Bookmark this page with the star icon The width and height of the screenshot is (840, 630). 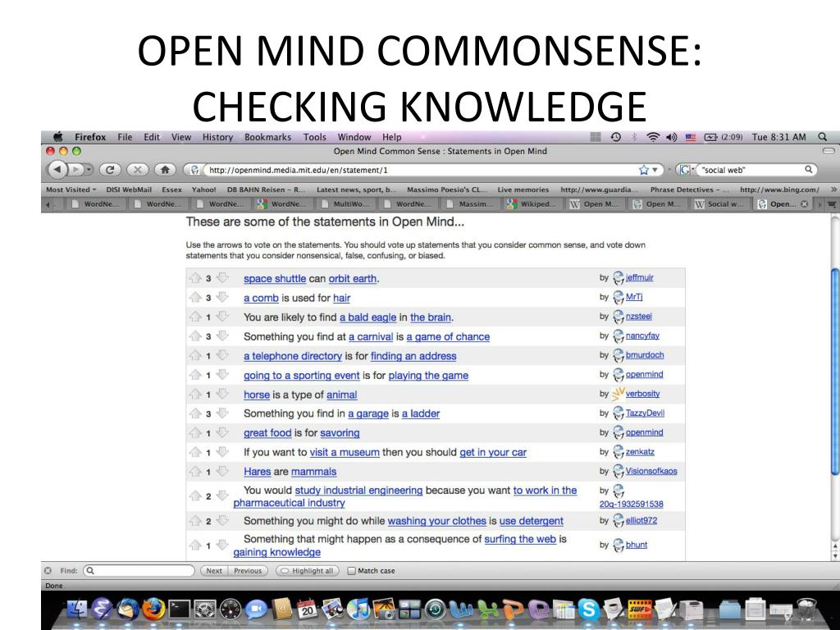click(643, 170)
